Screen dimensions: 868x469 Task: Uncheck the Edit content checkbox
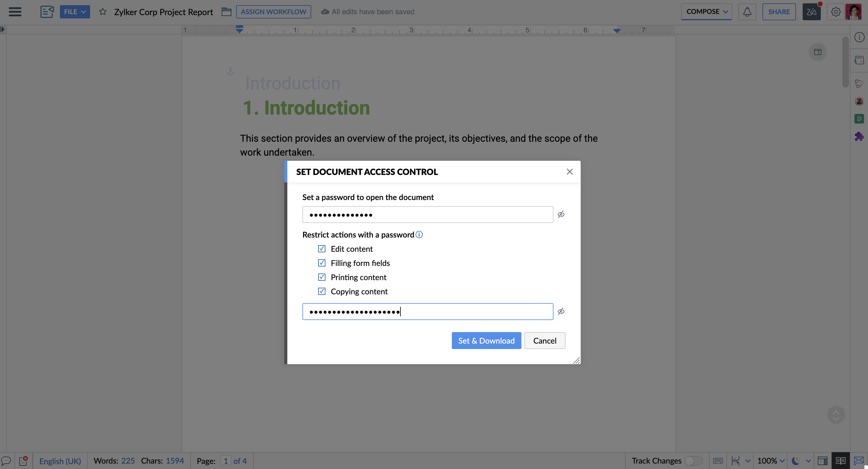click(321, 248)
